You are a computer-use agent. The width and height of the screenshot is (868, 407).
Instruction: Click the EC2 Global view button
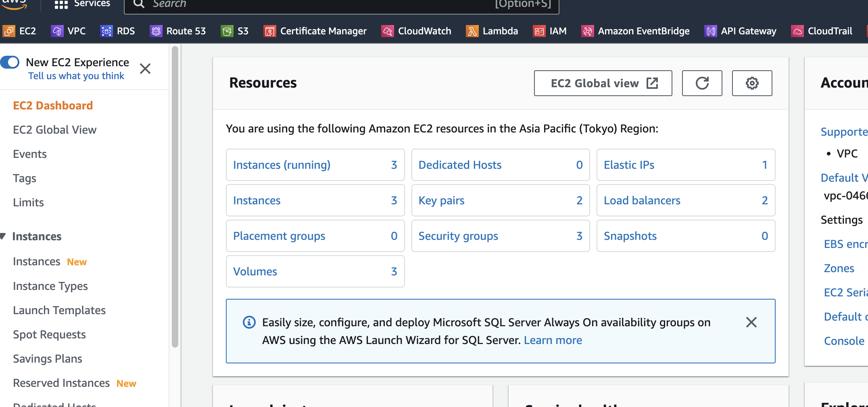coord(603,83)
